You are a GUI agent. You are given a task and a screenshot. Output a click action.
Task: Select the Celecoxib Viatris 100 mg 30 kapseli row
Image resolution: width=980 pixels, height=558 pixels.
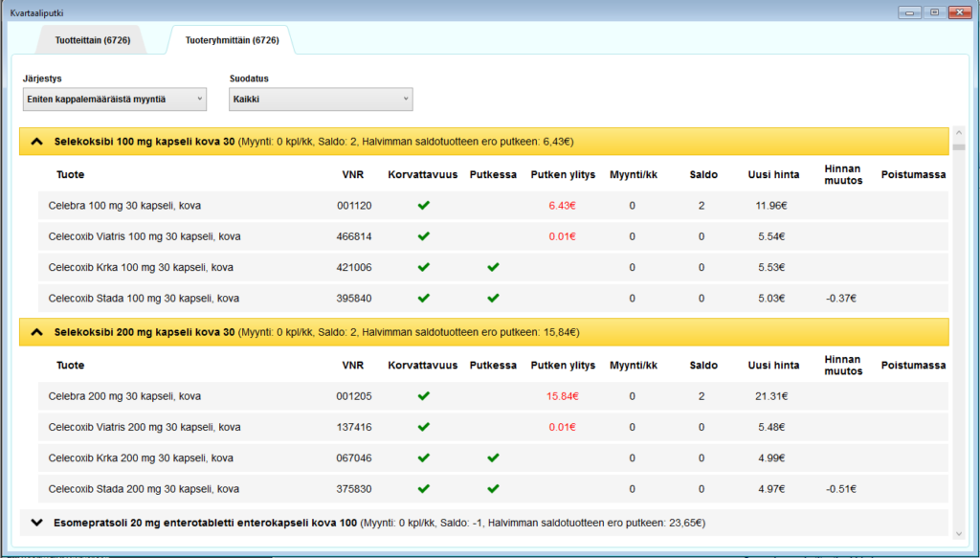(493, 236)
